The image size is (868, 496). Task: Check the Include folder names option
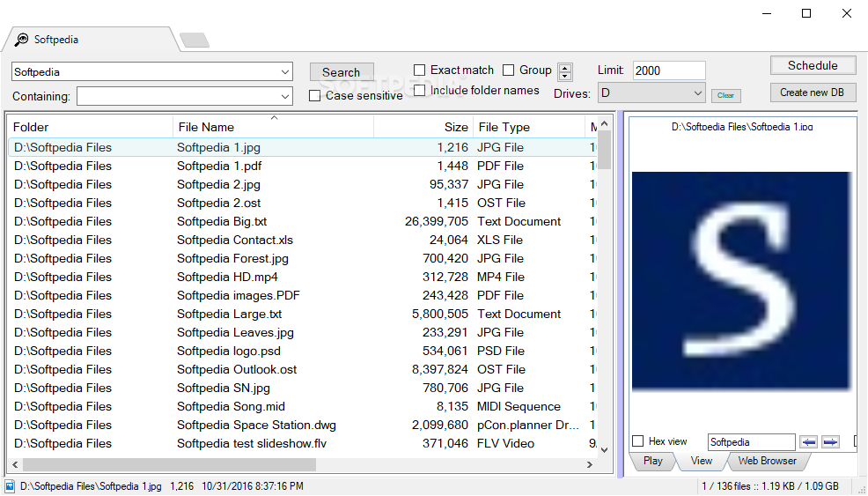420,90
